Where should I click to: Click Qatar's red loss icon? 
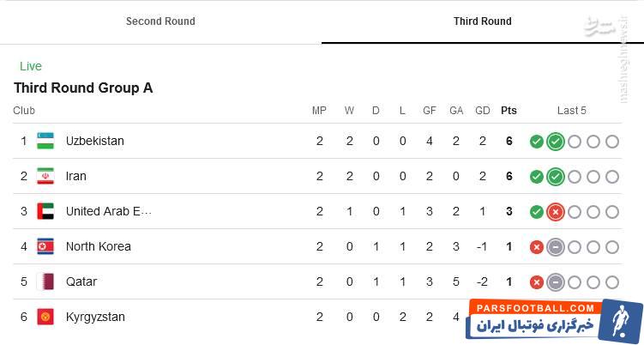point(537,282)
